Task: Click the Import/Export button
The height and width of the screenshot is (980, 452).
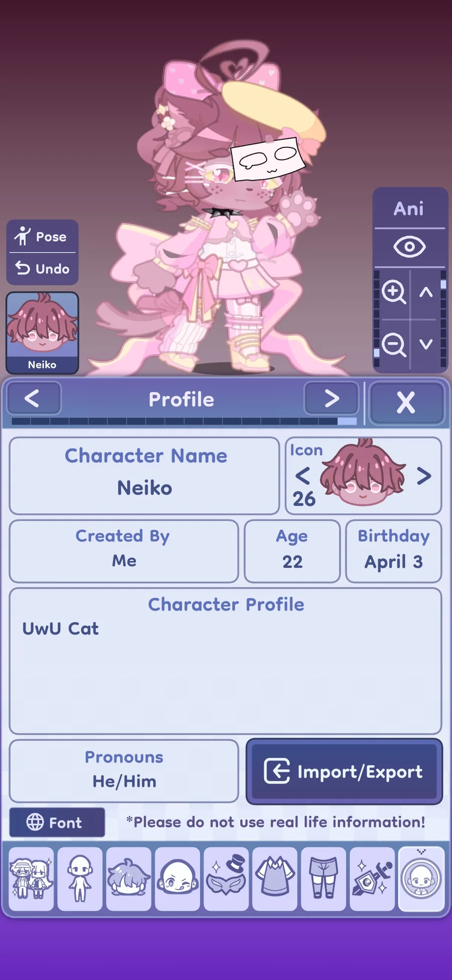Action: [344, 771]
